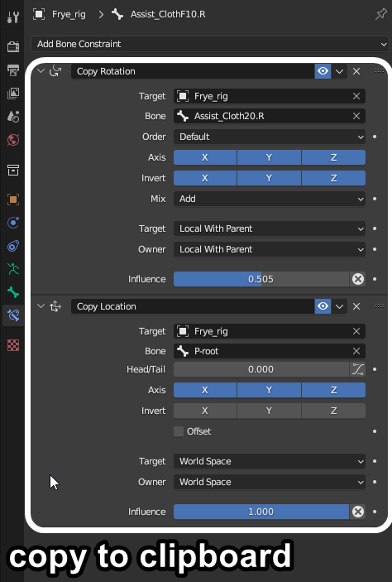The height and width of the screenshot is (582, 392).
Task: Click the Frye_rig armature icon in breadcrumb
Action: tap(39, 14)
